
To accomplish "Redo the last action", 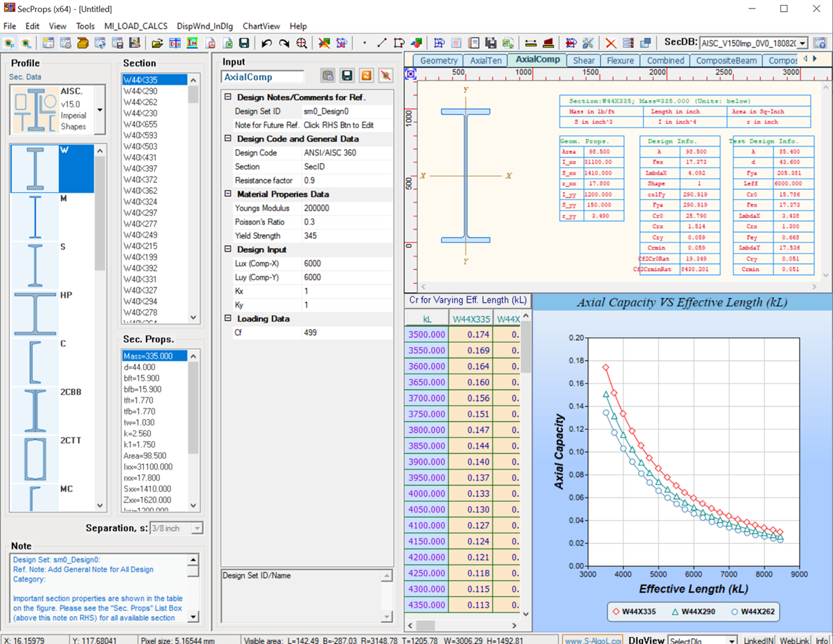I will pos(284,42).
